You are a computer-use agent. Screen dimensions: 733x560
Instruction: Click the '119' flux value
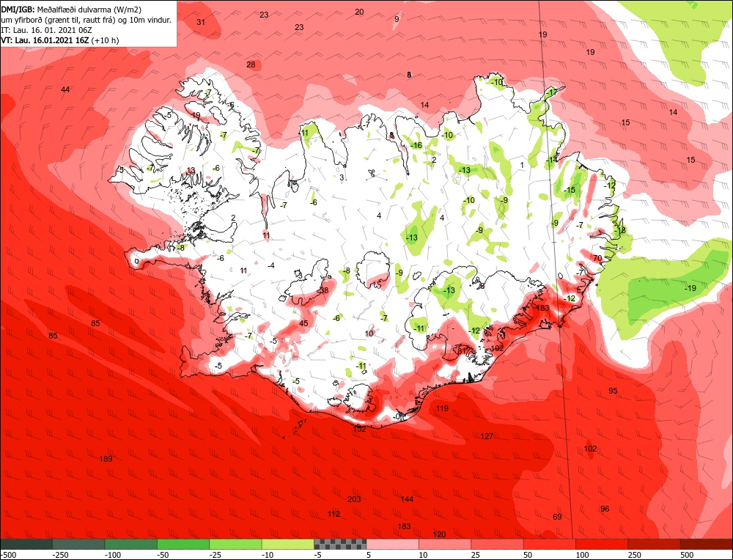pos(442,408)
